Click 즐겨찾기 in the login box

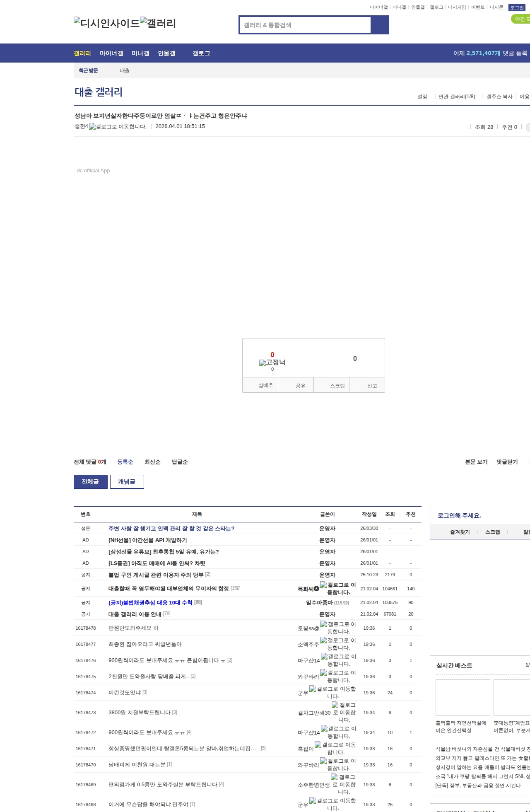[460, 532]
